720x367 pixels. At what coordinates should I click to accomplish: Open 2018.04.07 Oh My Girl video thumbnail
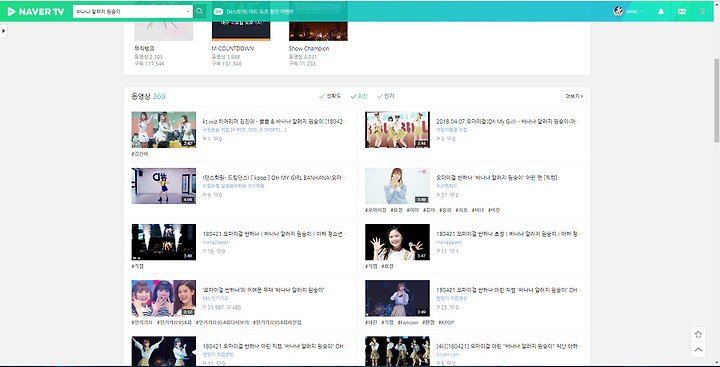tap(397, 130)
